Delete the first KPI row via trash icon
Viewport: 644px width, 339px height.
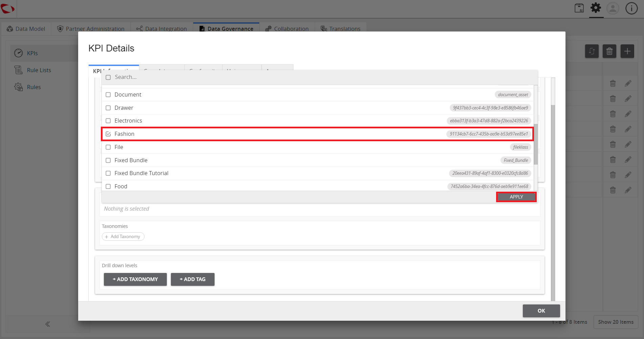tap(613, 83)
